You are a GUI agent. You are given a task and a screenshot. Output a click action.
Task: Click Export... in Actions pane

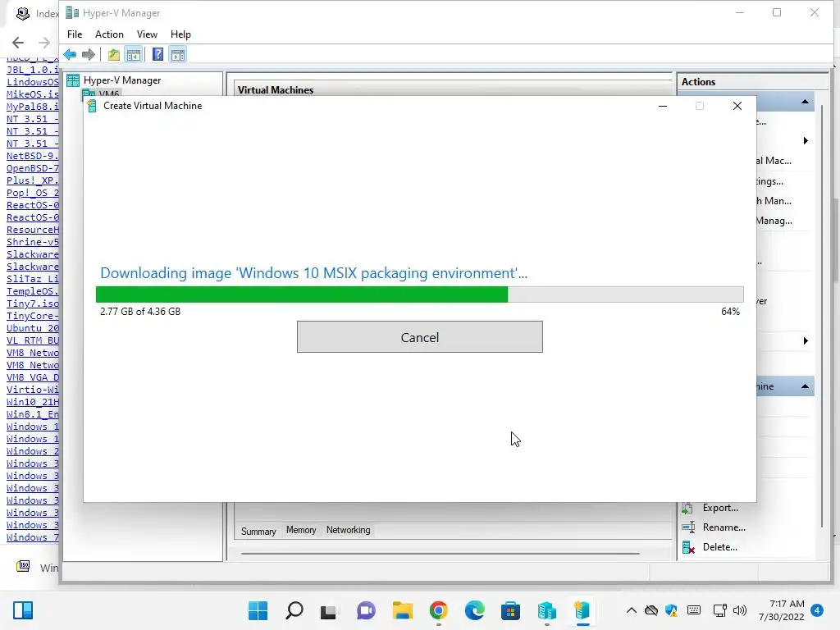pos(720,507)
